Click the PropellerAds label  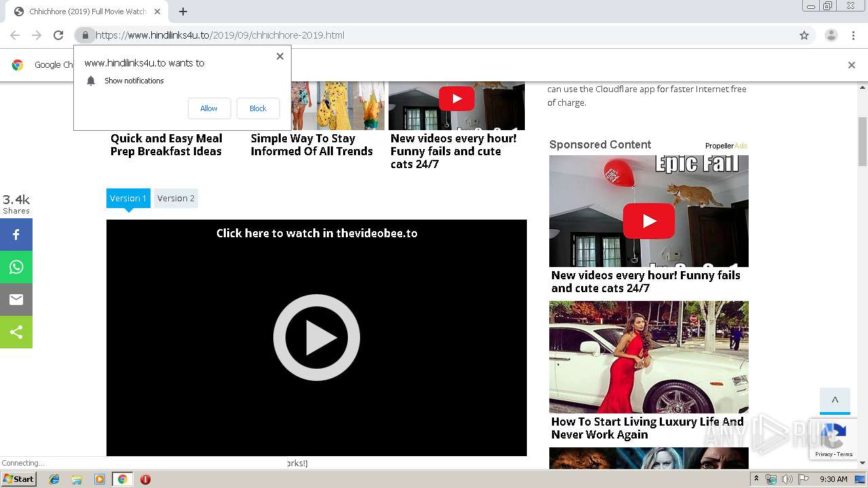point(726,146)
